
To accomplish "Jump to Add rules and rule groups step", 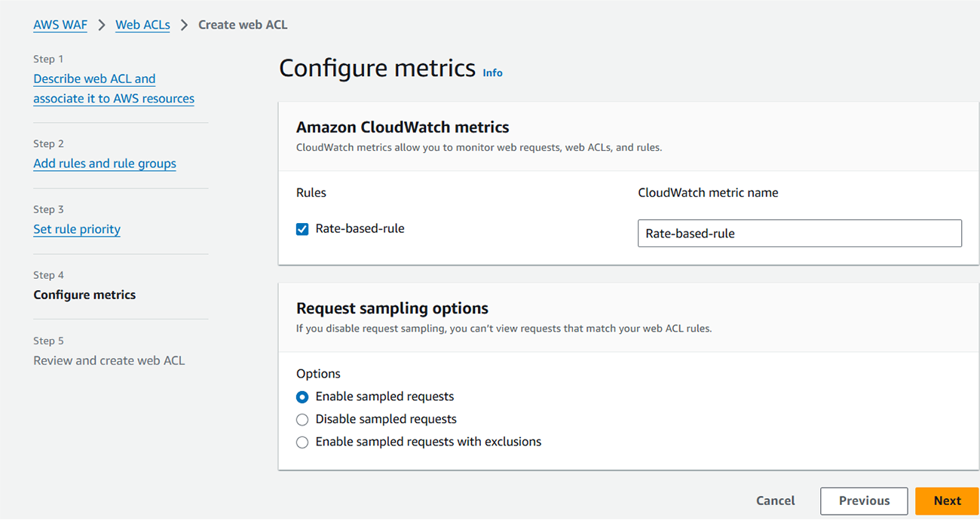I will (x=105, y=164).
